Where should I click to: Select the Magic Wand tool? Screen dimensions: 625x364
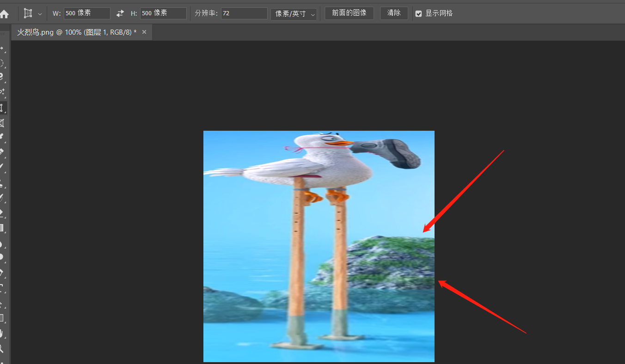point(2,92)
